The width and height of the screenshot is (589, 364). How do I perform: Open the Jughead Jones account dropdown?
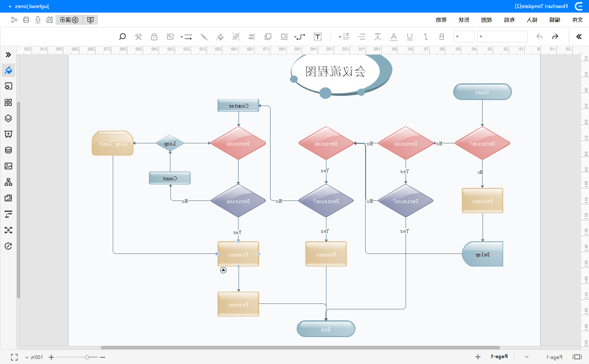pyautogui.click(x=28, y=6)
